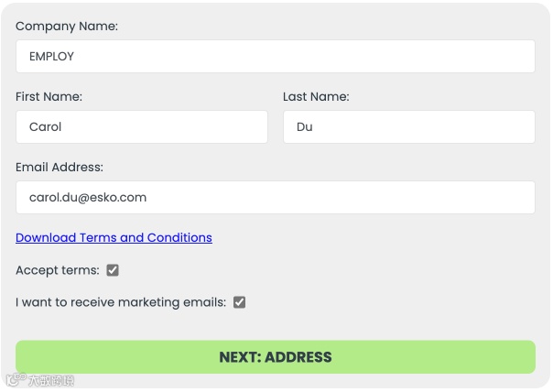Place cursor on the name 'Carol'

click(x=46, y=126)
